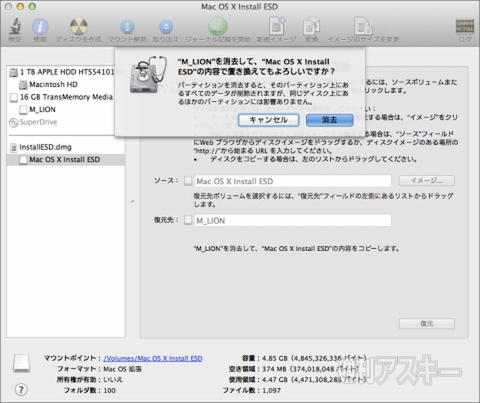
Task: Click the Cancel (キャンセル) button in dialog
Action: click(268, 120)
